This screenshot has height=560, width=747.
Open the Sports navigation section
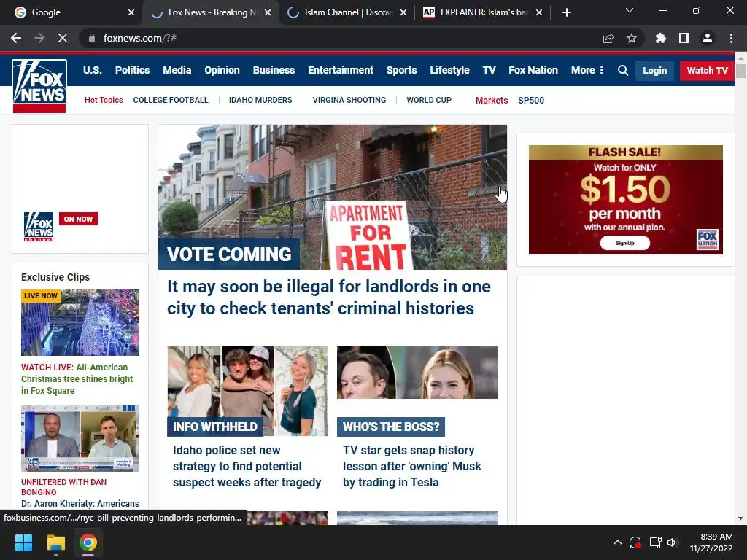pyautogui.click(x=402, y=71)
